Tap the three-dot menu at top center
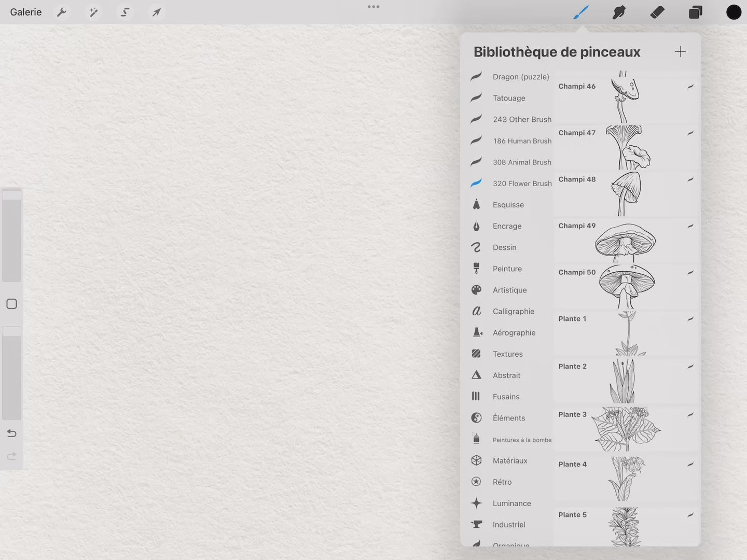The width and height of the screenshot is (747, 560). tap(374, 7)
